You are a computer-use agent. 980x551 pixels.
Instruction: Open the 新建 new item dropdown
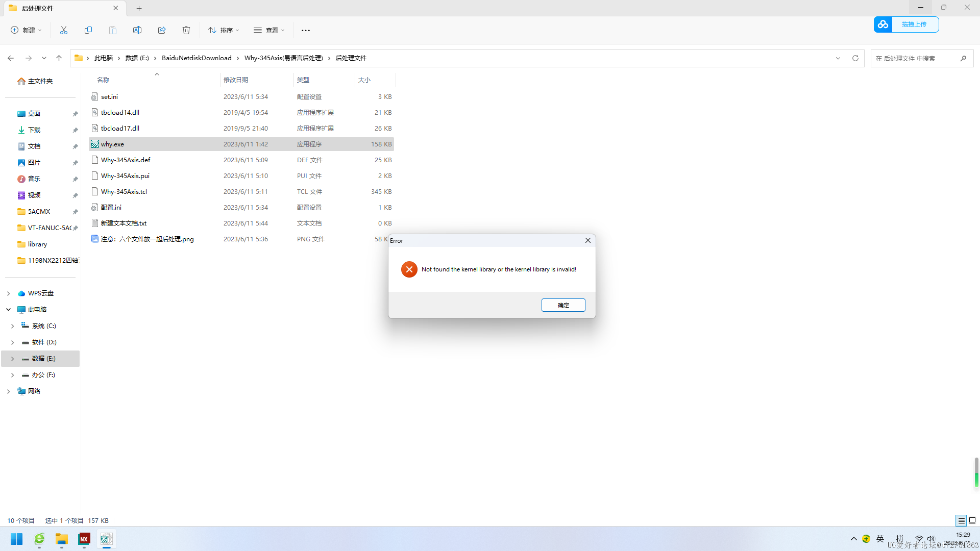point(26,30)
